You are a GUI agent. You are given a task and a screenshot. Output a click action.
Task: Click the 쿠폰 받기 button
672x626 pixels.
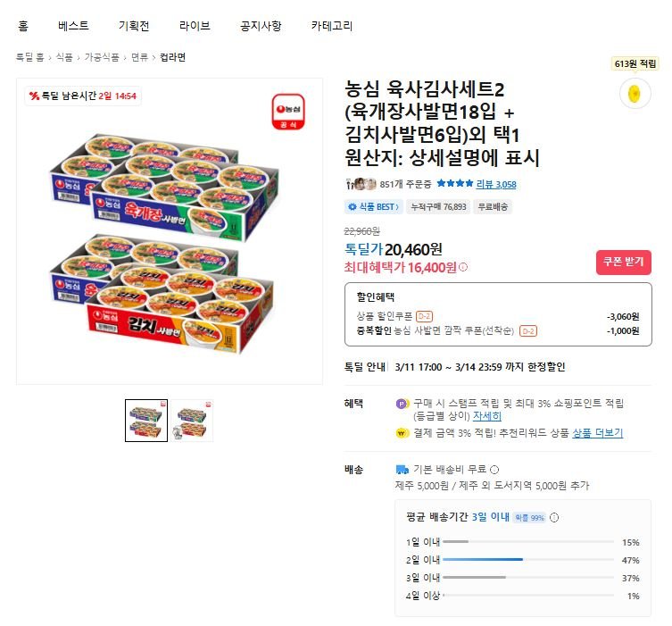[623, 262]
